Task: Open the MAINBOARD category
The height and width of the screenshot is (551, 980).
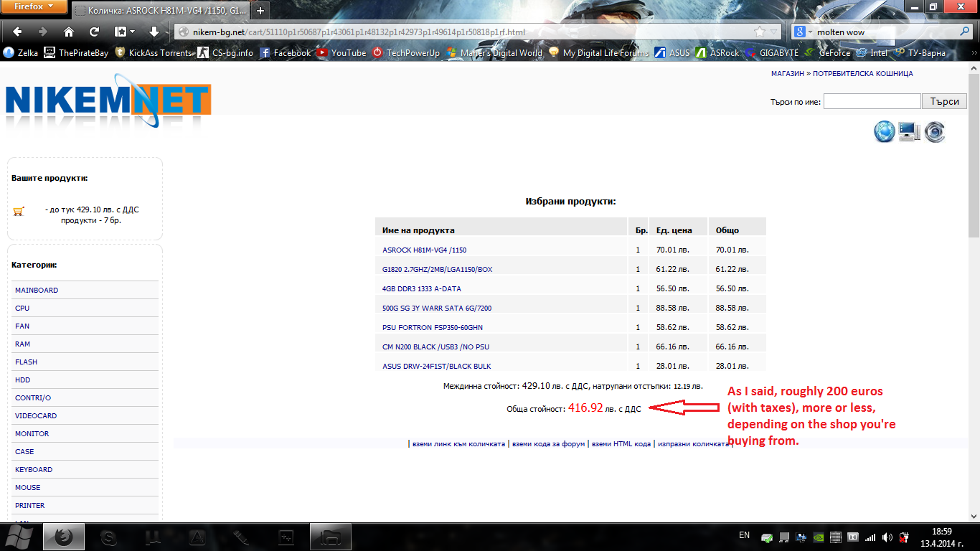Action: tap(37, 290)
